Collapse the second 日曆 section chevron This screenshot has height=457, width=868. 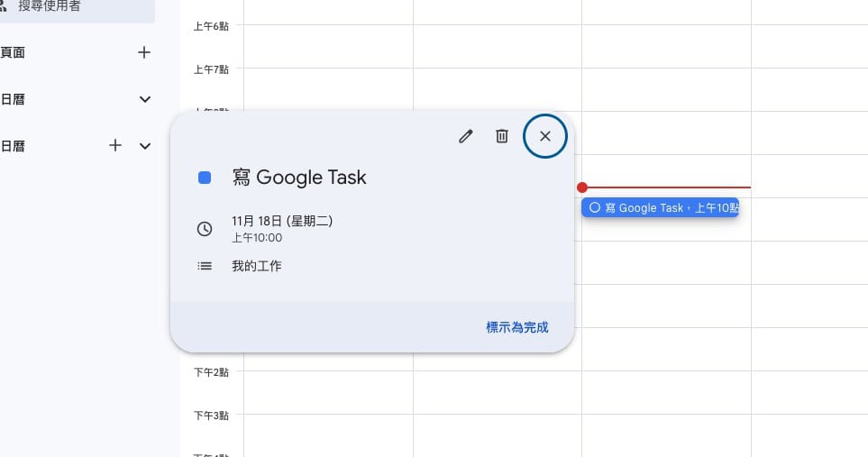(x=145, y=146)
